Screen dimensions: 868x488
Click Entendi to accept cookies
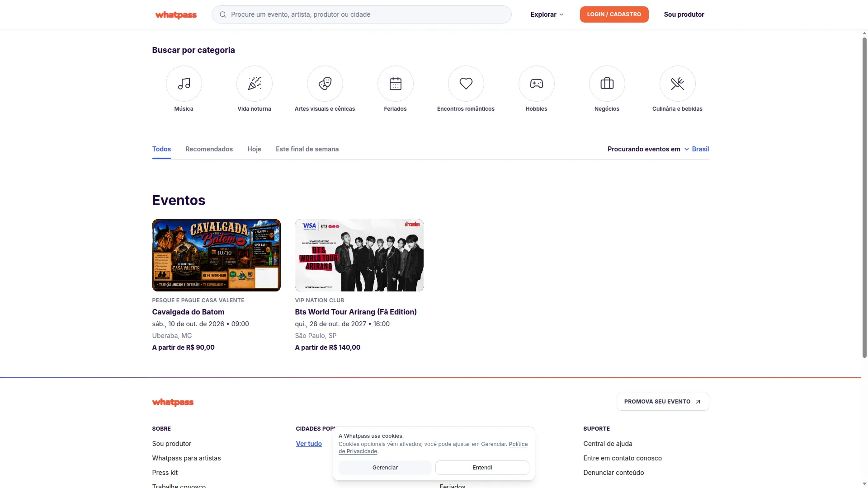tap(482, 468)
